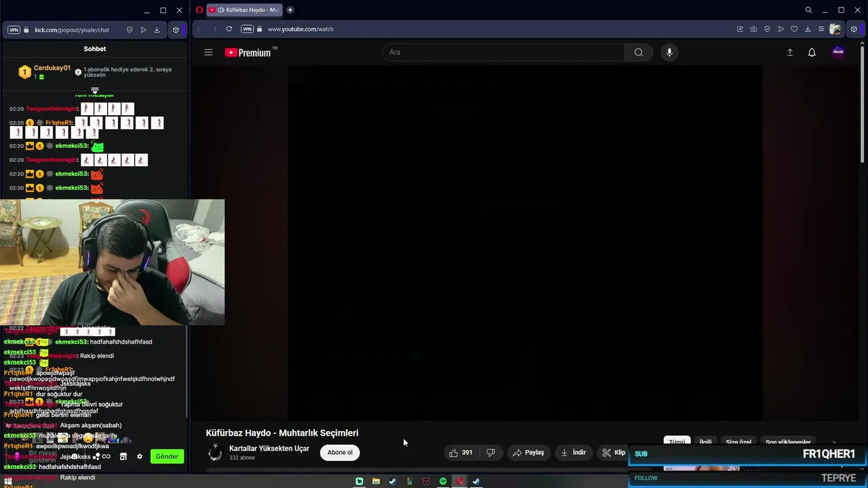Open Opera easy setup sliders icon
The width and height of the screenshot is (868, 488).
[x=821, y=29]
